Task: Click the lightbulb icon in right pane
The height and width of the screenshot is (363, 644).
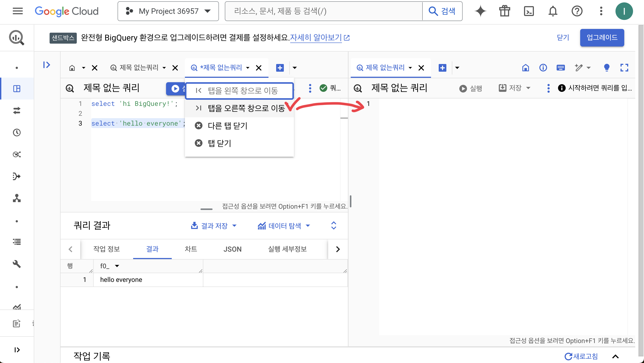Action: coord(606,68)
